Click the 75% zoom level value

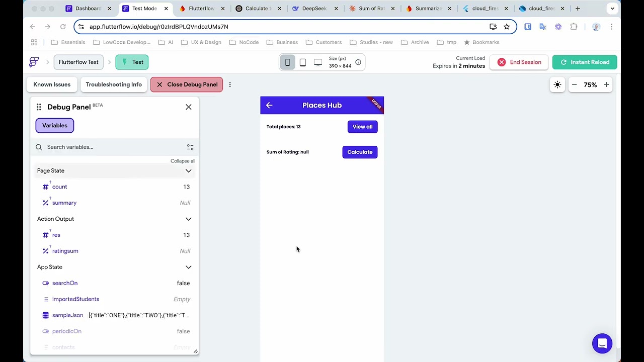pos(590,85)
